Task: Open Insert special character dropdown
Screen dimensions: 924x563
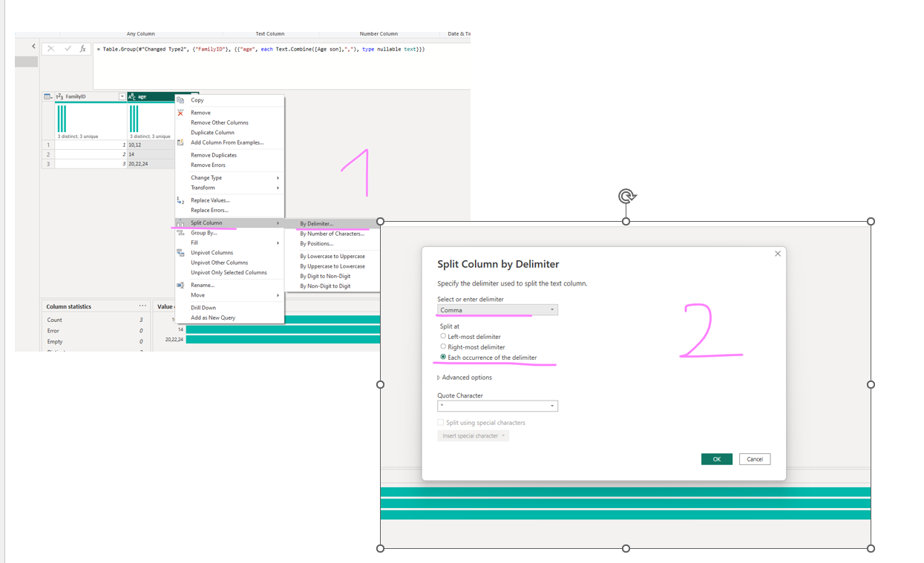Action: (473, 435)
